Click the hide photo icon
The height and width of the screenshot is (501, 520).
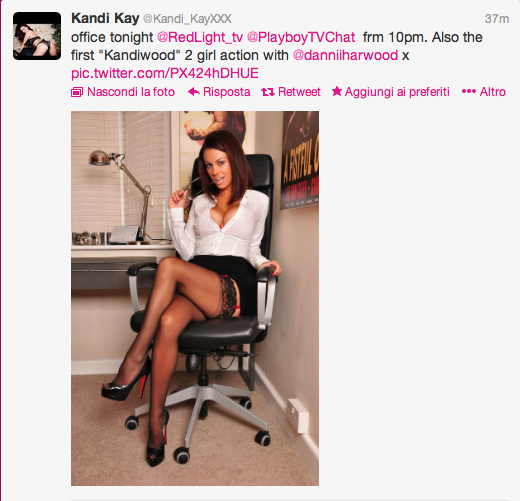(77, 92)
